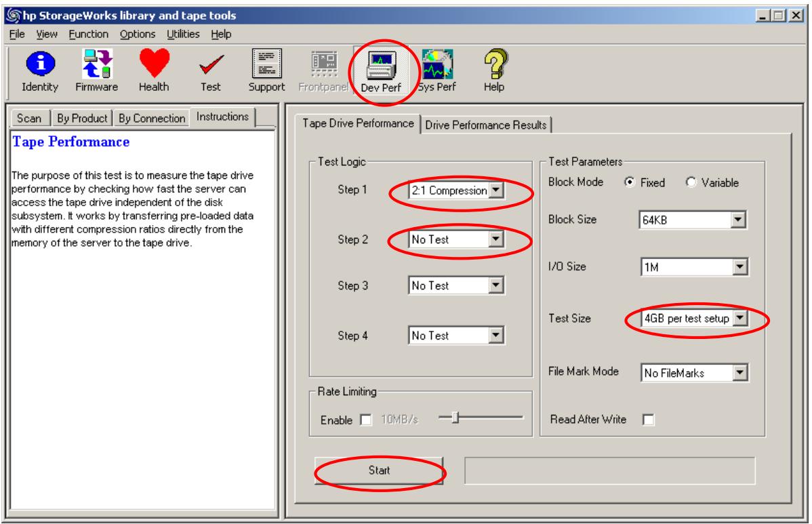
Task: Open the Firmware update tool
Action: pos(97,72)
